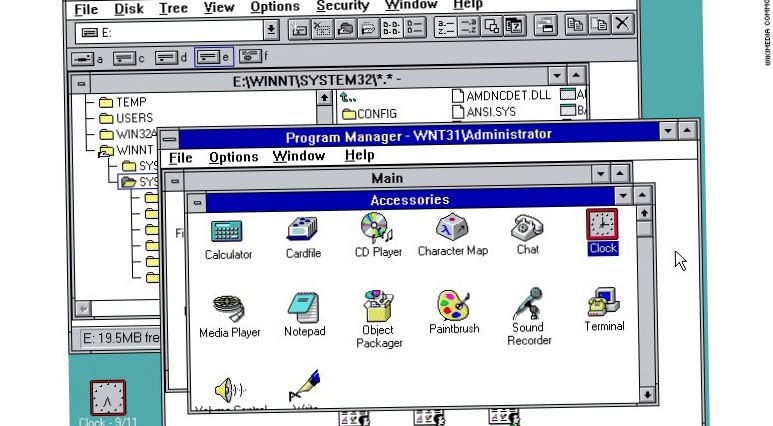Toggle Sort by Size toolbar button
Image resolution: width=773 pixels, height=426 pixels.
pos(491,26)
